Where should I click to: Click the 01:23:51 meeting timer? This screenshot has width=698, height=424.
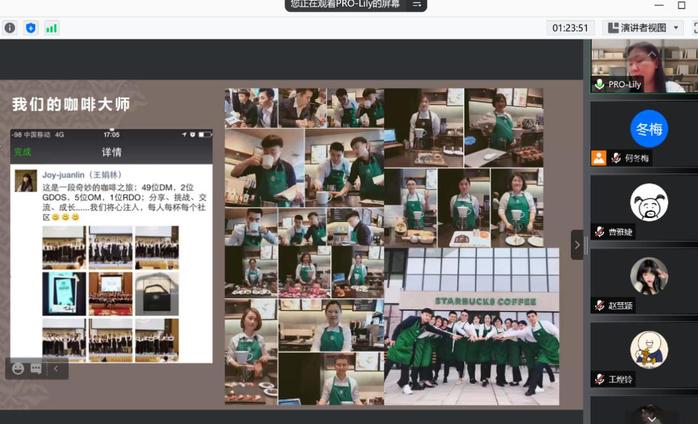click(x=570, y=28)
